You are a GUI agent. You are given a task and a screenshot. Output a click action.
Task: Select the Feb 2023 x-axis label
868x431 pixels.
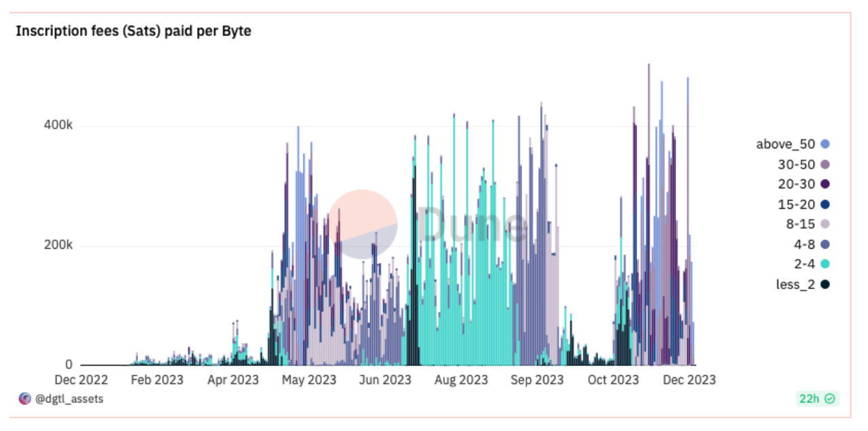tap(158, 380)
